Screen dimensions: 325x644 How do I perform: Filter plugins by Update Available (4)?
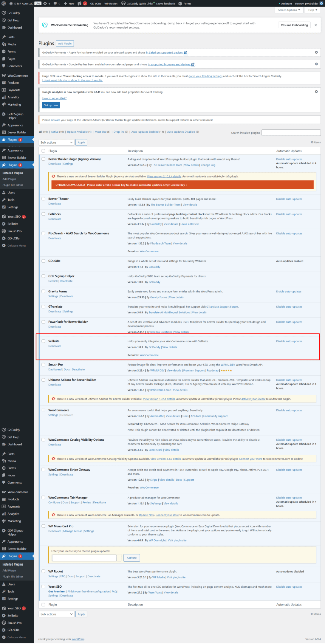[x=79, y=132]
